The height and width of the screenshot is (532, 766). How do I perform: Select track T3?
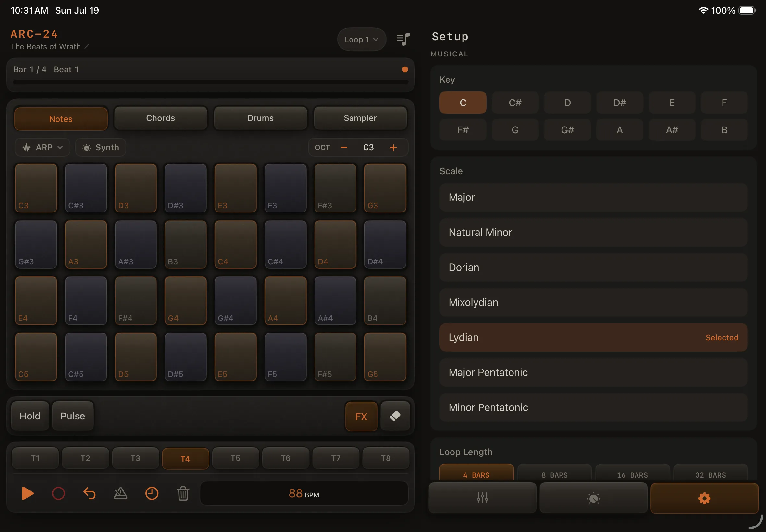click(x=135, y=458)
